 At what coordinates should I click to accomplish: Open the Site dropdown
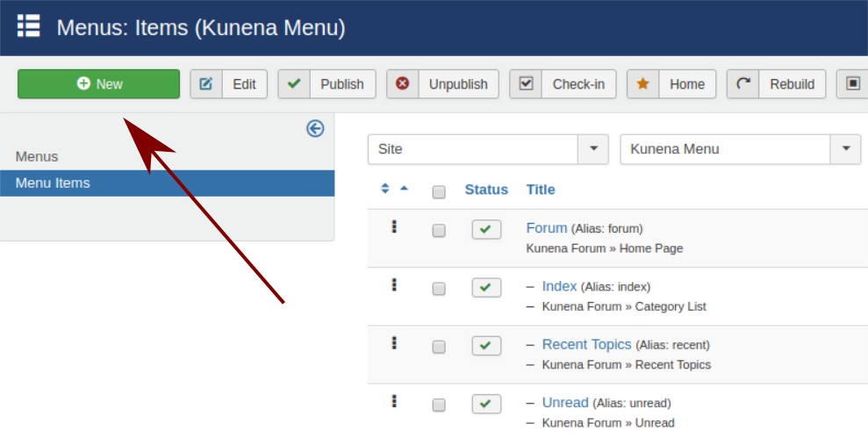coord(488,149)
